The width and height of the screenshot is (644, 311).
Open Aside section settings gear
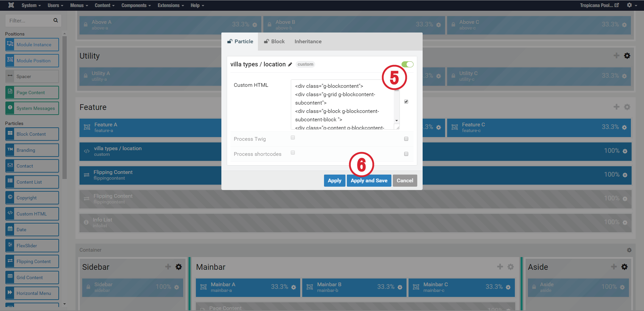pyautogui.click(x=625, y=267)
